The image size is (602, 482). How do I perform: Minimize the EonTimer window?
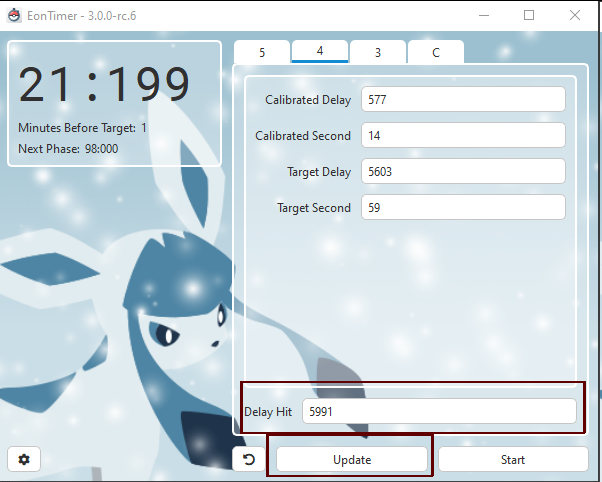[484, 15]
